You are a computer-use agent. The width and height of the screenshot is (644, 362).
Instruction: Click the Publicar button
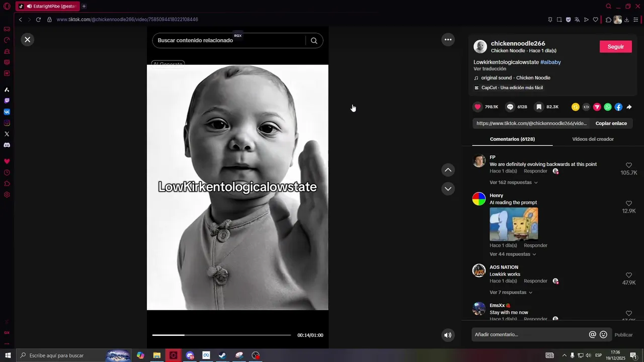[623, 335]
